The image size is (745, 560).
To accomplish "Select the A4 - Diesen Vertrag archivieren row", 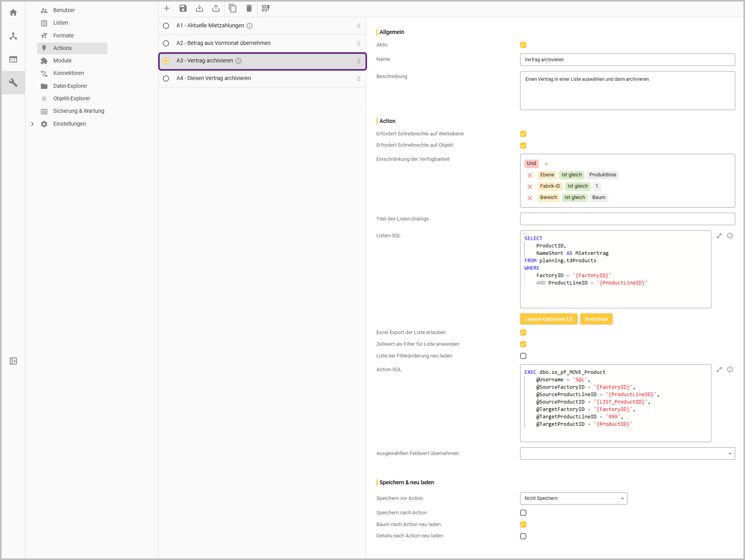I will coord(262,78).
